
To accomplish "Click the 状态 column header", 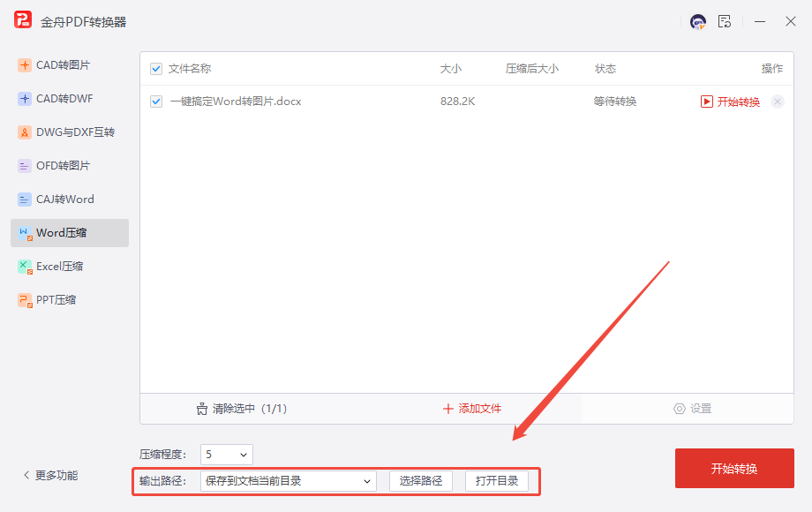I will (x=605, y=69).
